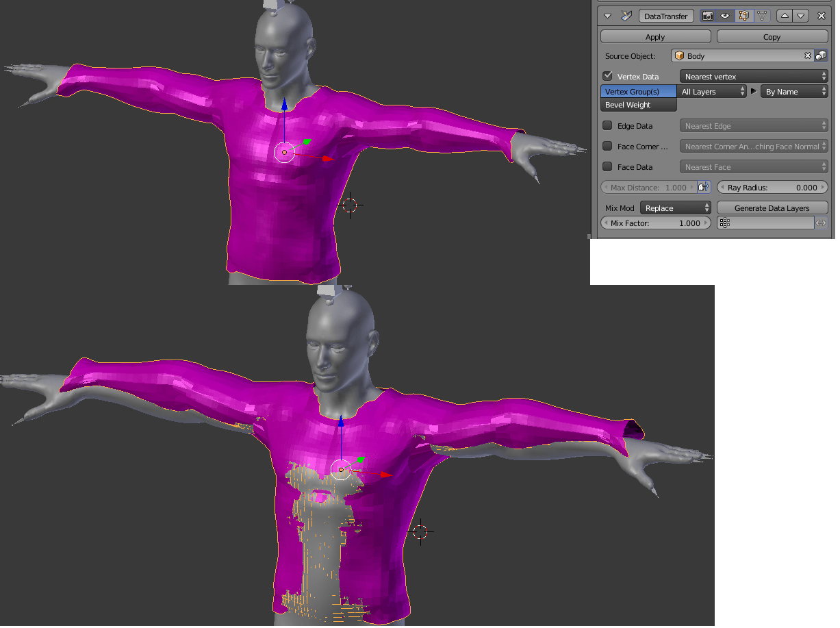This screenshot has width=840, height=628.
Task: Enable the Vertex Data checkbox
Action: [x=607, y=76]
